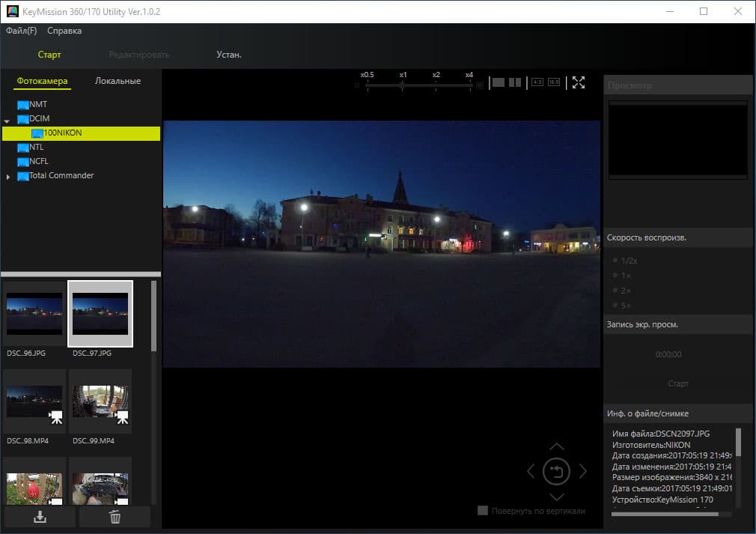
Task: Click the trash delete icon
Action: (x=115, y=517)
